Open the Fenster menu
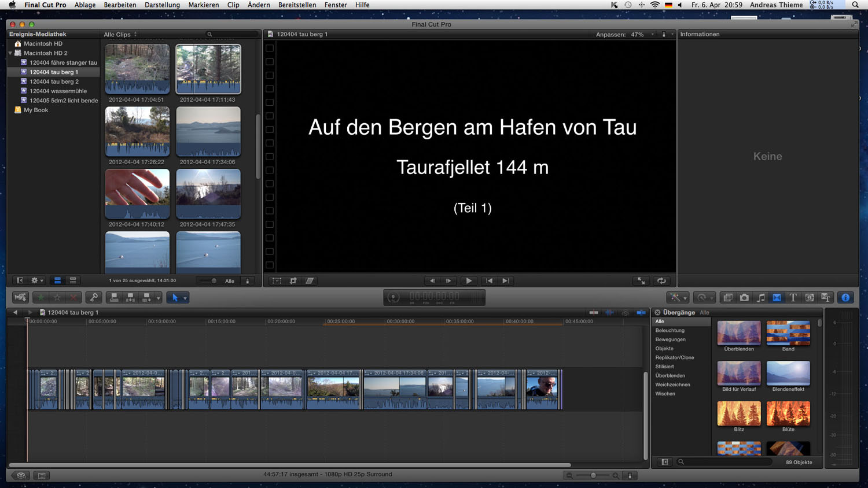 (x=336, y=5)
